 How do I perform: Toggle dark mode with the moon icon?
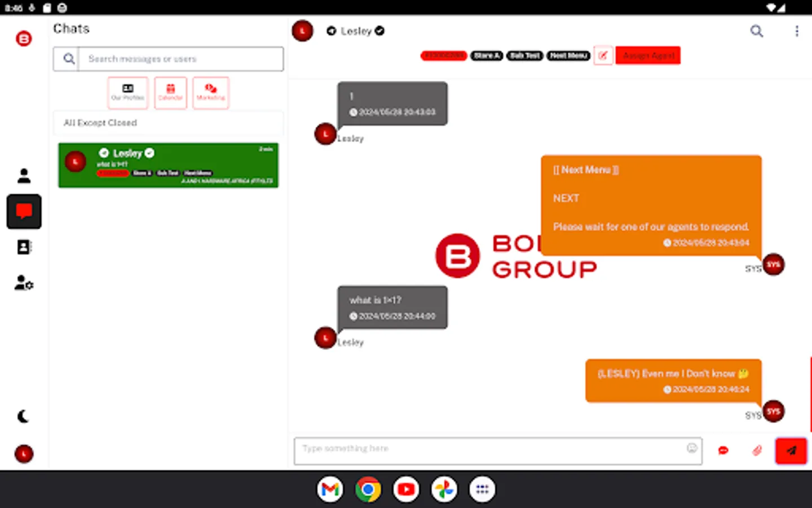point(23,416)
